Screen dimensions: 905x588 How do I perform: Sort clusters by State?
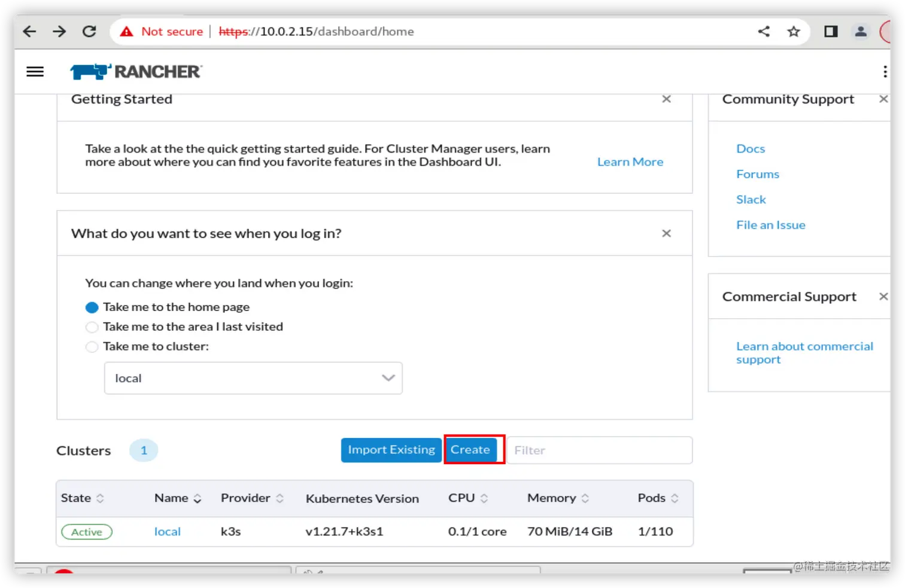[83, 498]
